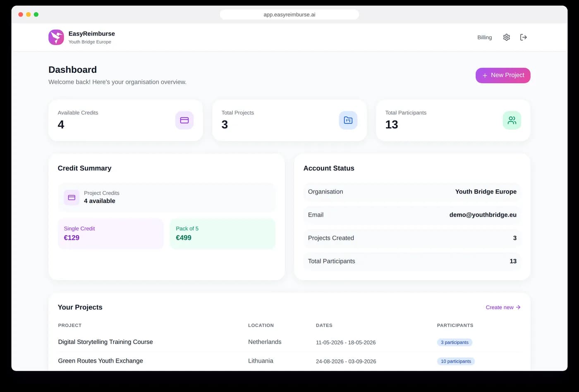Viewport: 579px width, 392px height.
Task: Log out using the exit arrow icon
Action: click(524, 37)
